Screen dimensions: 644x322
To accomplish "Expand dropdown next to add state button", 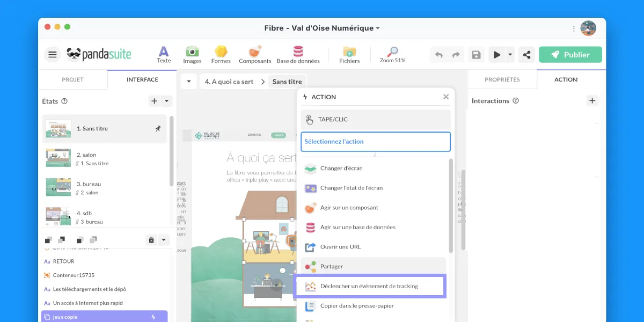I will pyautogui.click(x=166, y=101).
